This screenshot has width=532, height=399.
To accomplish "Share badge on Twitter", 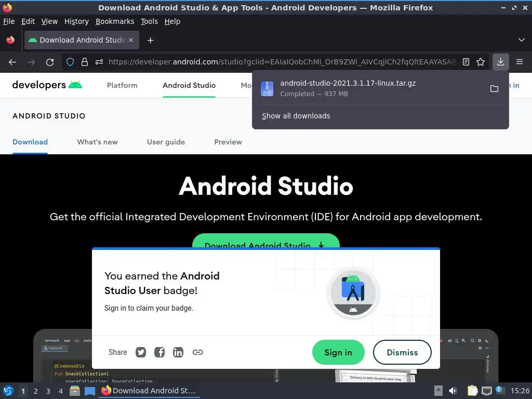I will (x=141, y=352).
